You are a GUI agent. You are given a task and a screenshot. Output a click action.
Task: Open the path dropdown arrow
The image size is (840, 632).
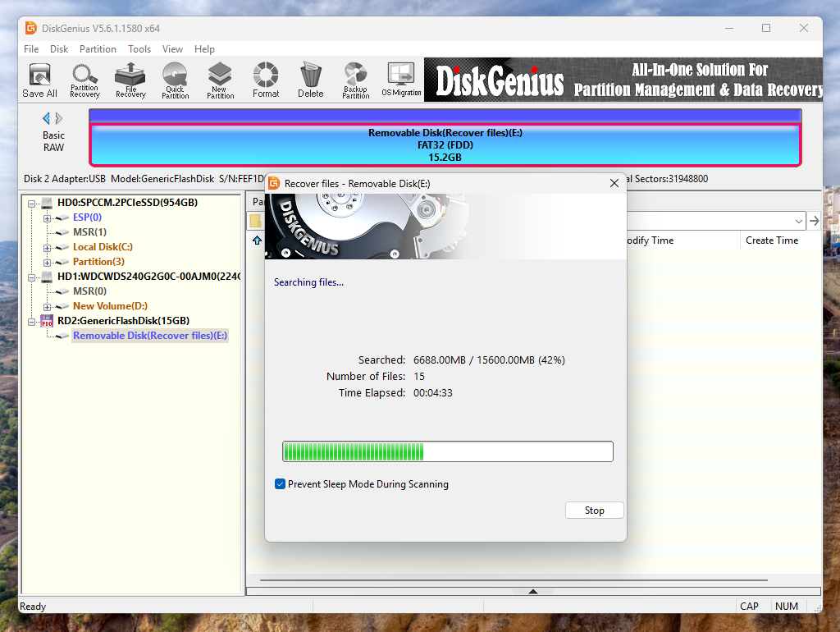tap(799, 221)
